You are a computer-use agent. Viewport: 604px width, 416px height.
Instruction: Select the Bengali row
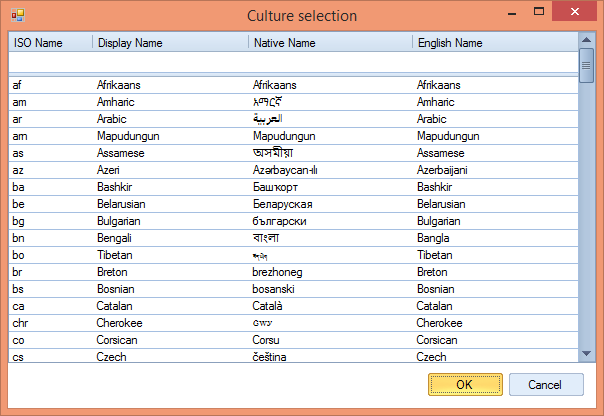coord(294,238)
